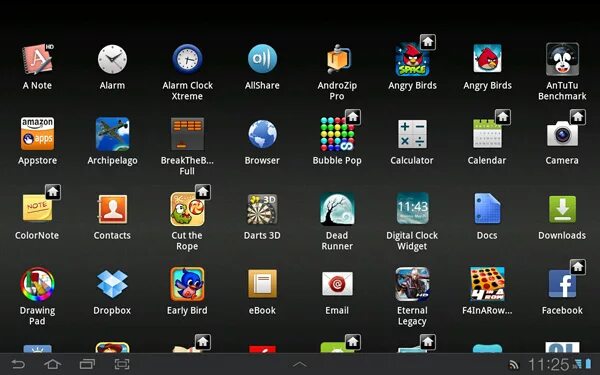Open the Email app
Screen dimensions: 600x375
coord(337,284)
